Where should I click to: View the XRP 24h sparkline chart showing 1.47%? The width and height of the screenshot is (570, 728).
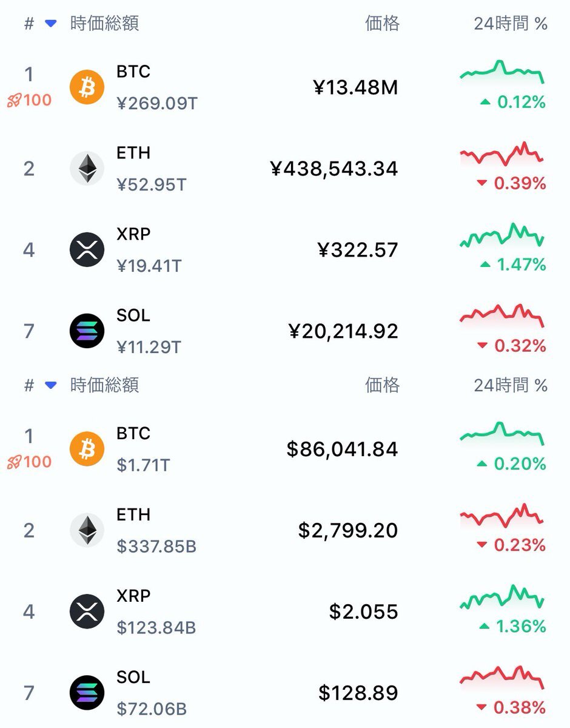(x=502, y=235)
